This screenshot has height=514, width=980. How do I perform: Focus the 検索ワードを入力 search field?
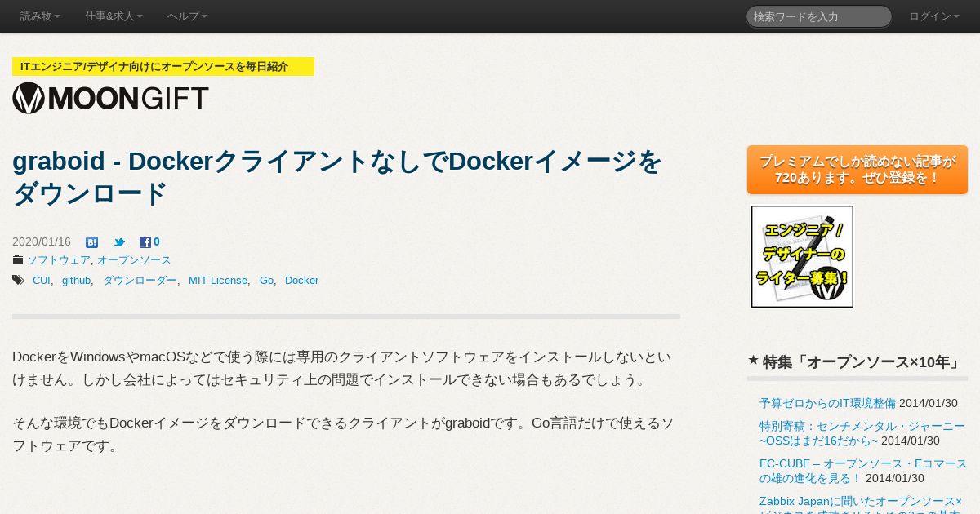pyautogui.click(x=818, y=16)
